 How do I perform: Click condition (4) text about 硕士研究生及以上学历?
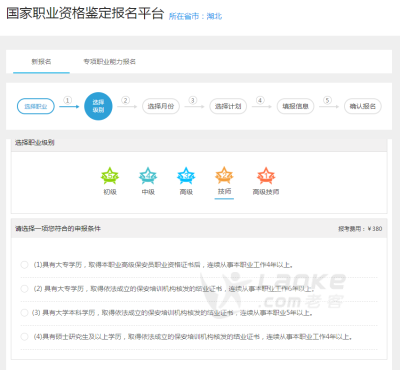tap(193, 337)
